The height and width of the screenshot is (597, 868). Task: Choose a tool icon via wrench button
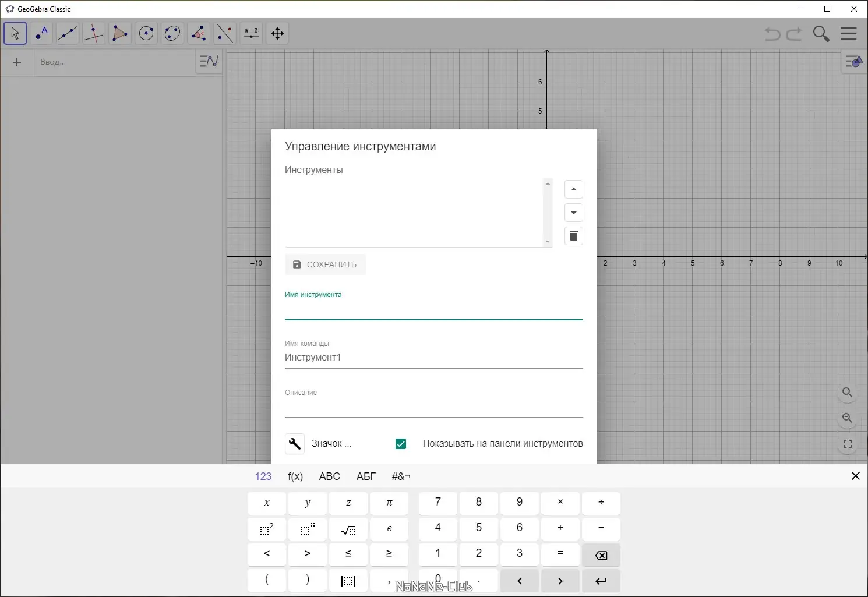[295, 444]
